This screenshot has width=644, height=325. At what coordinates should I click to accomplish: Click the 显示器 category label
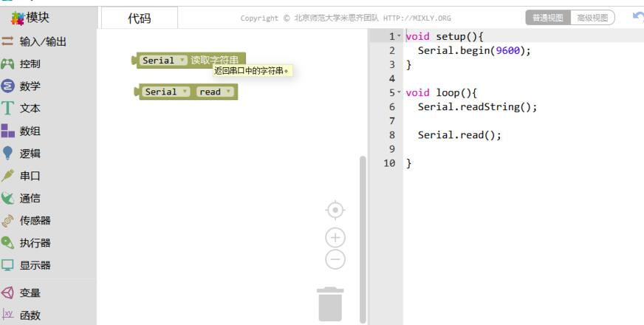click(x=35, y=265)
